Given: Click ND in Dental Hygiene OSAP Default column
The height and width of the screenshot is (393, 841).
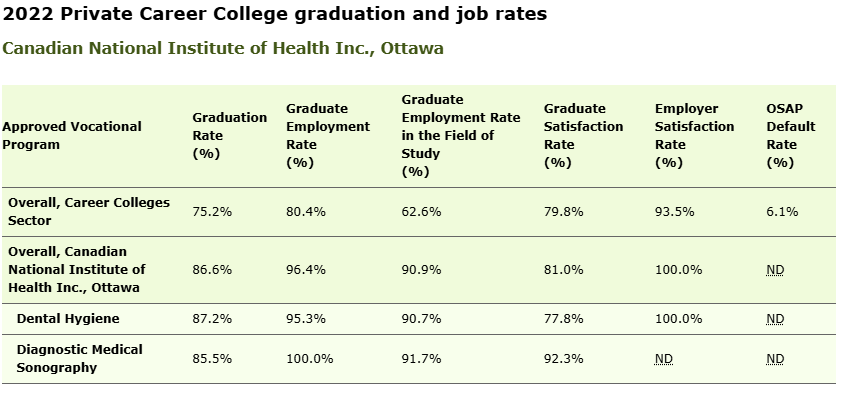Looking at the screenshot, I should tap(775, 319).
